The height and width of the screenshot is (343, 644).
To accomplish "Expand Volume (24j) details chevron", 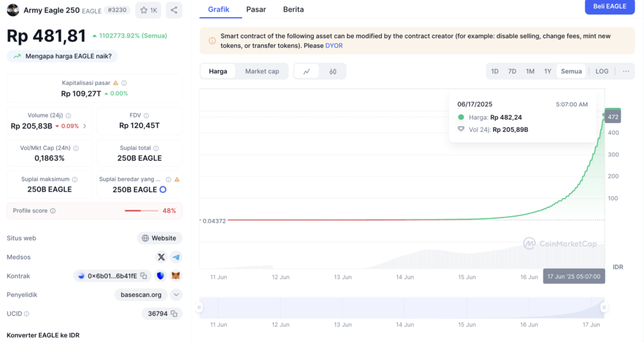I will [85, 126].
